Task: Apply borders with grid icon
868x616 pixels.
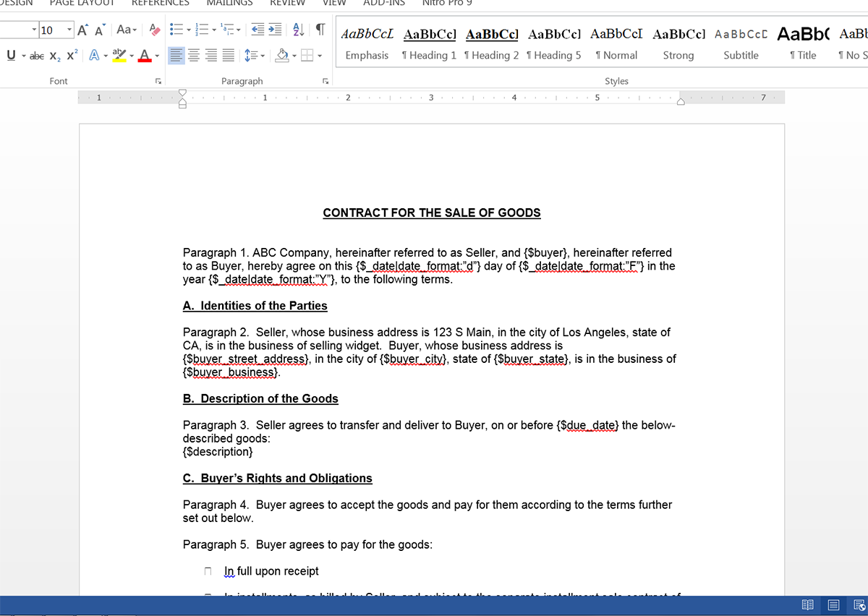Action: [307, 55]
